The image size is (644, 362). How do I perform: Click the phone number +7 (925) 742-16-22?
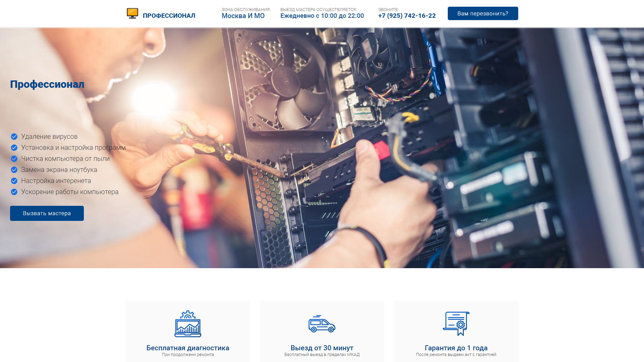point(407,16)
